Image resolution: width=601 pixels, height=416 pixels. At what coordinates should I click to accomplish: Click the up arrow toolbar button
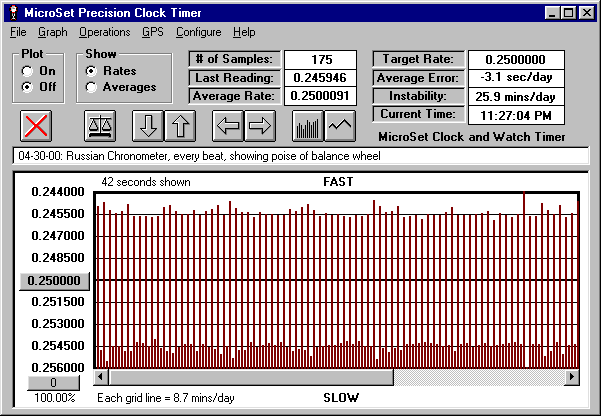(x=180, y=126)
